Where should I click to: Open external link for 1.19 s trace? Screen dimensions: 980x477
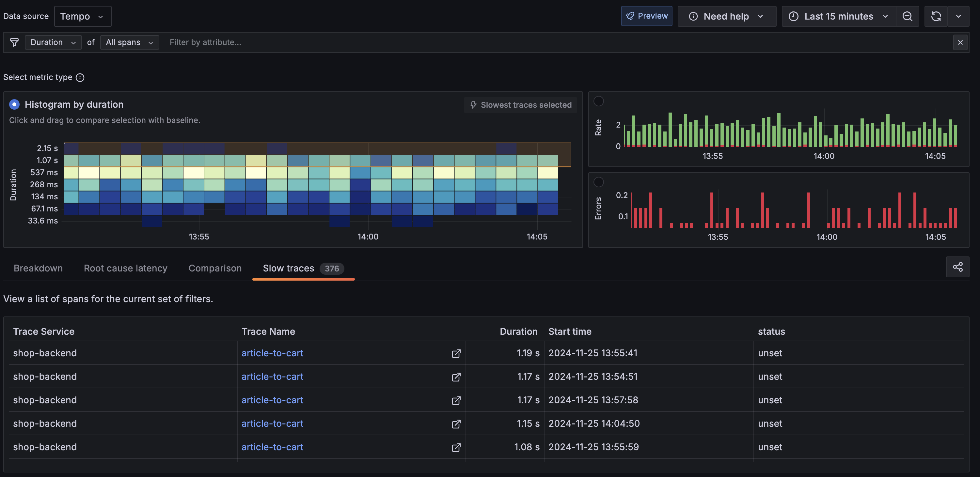(456, 353)
